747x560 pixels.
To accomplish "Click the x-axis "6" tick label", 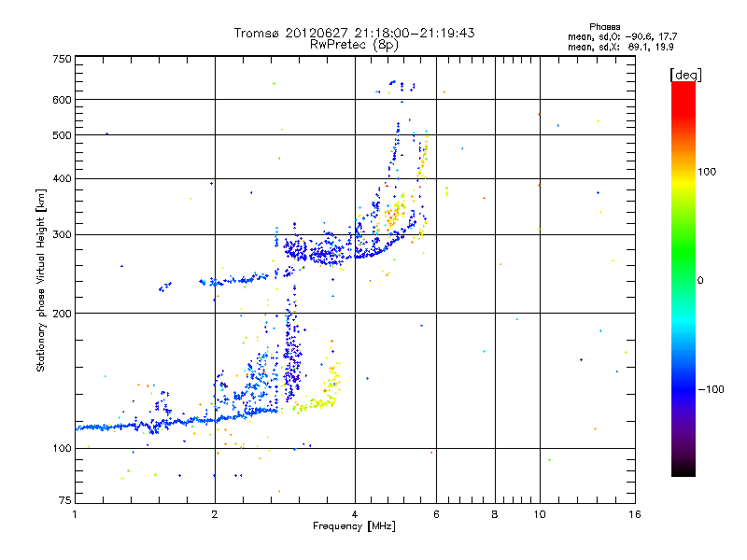I will pos(436,514).
